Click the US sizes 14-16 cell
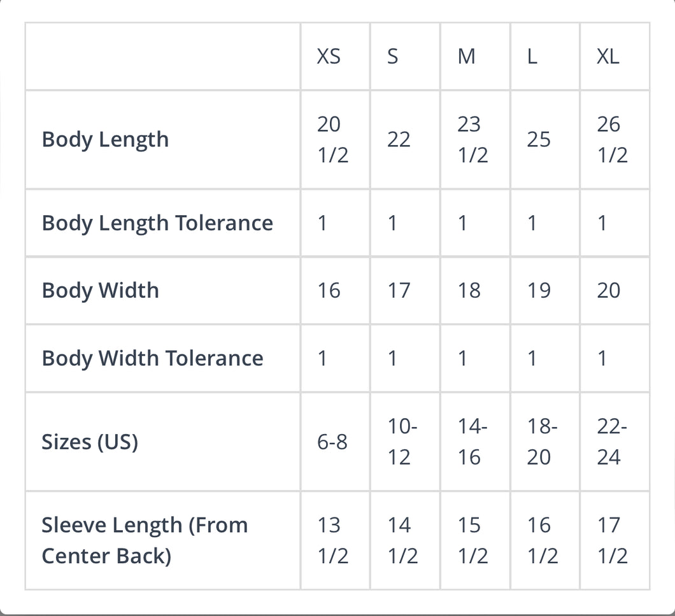This screenshot has width=675, height=616. [472, 442]
